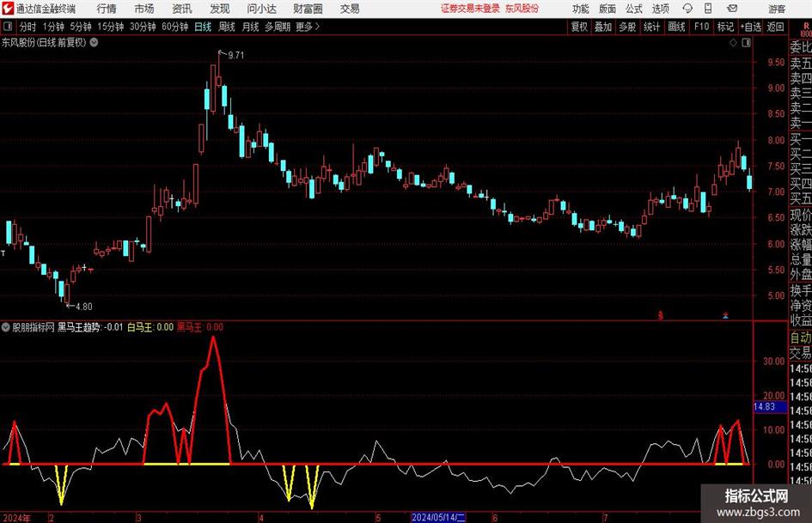Viewport: 812px width, 523px height.
Task: Click the 标记 mark button
Action: [725, 27]
